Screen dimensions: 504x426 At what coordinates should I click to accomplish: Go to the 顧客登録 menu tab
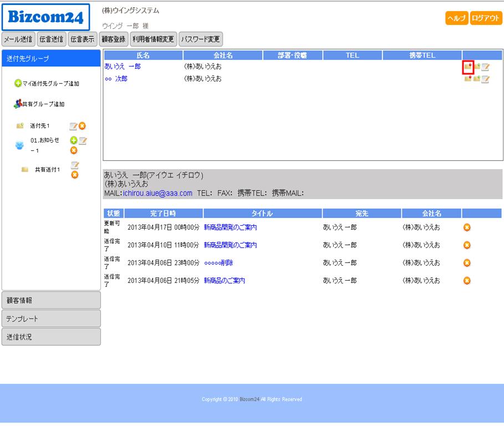(x=113, y=39)
